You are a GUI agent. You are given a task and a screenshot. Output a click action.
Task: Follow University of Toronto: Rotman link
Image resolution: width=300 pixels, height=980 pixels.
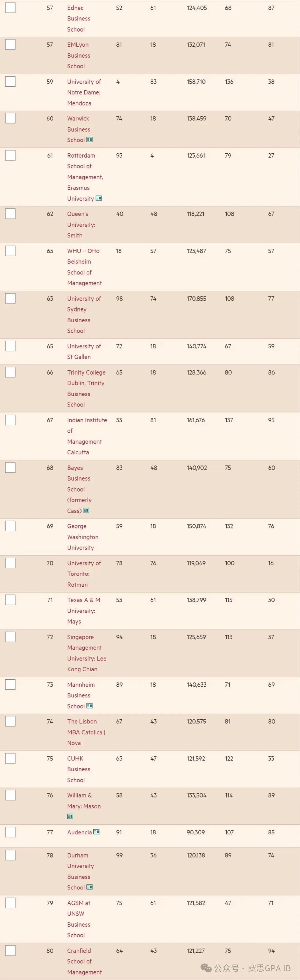(x=84, y=574)
